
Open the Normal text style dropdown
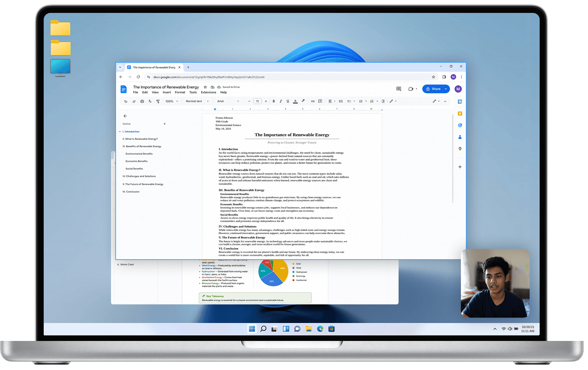pos(197,101)
